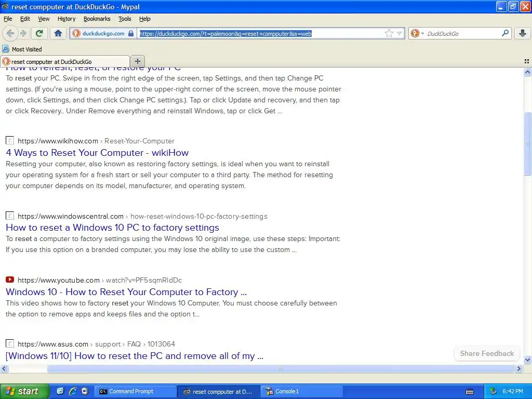
Task: Click the address bar URL field
Action: 261,33
